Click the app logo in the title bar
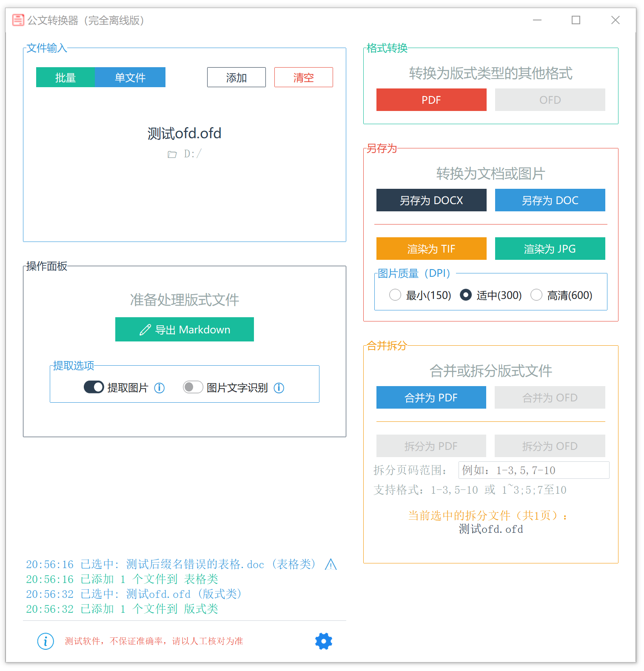 coord(18,20)
